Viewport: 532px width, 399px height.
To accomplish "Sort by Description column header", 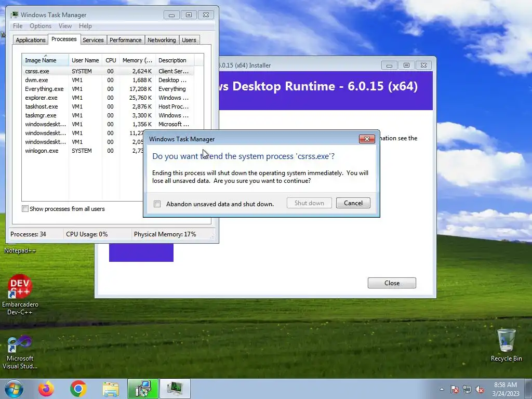I will 175,60.
